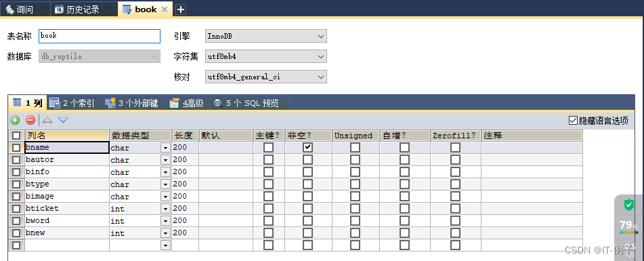Move column down with blue triangle icon

(63, 120)
